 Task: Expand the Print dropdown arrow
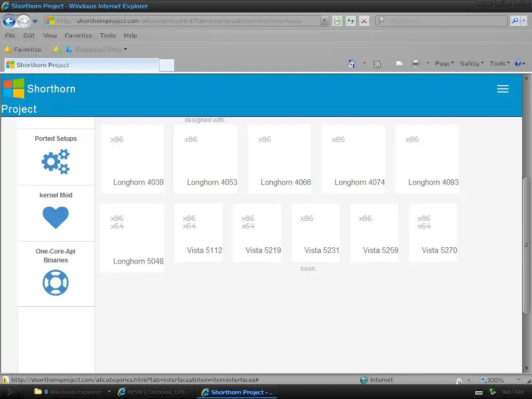click(428, 63)
